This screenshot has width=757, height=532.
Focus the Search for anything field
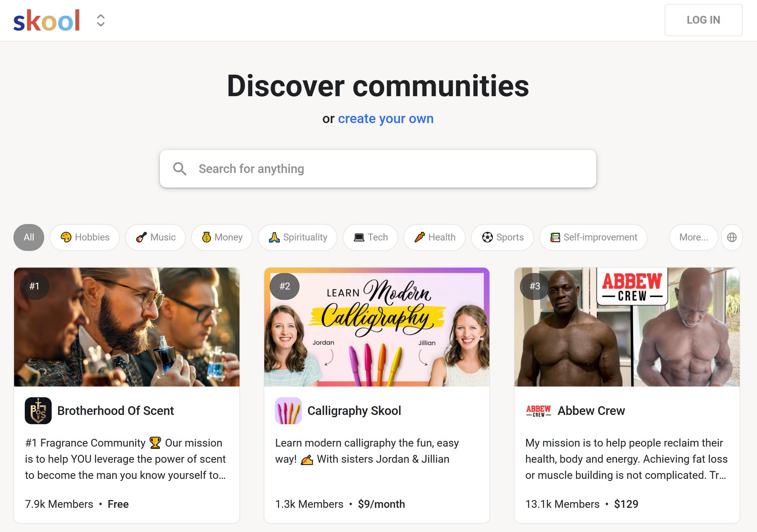[x=378, y=169]
